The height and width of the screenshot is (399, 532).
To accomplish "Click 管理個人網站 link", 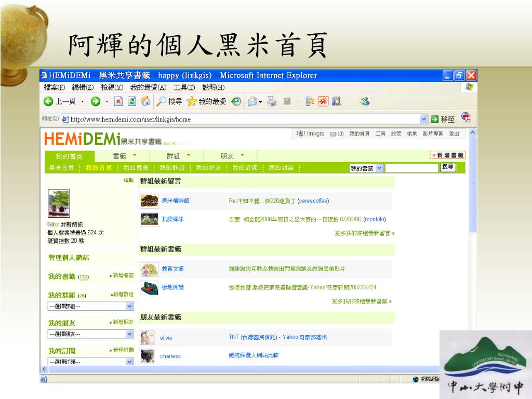I will tap(69, 258).
